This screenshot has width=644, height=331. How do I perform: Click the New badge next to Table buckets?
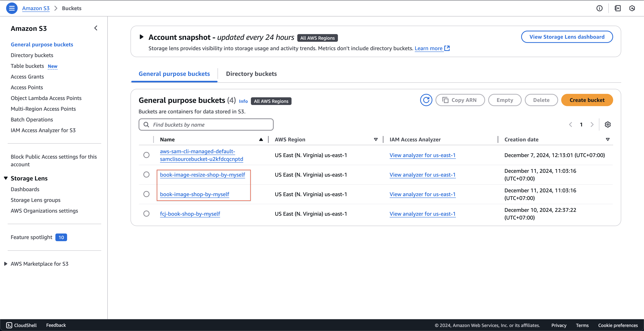(x=53, y=66)
